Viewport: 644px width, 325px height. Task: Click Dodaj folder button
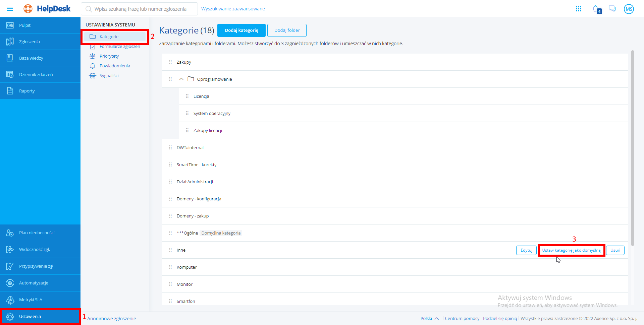[287, 30]
